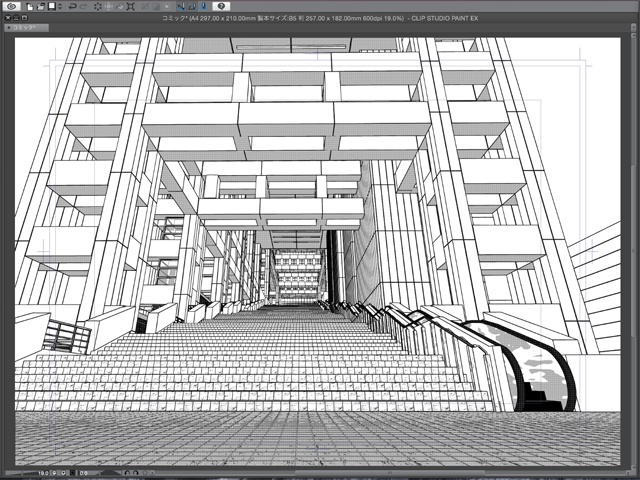Open the Help question mark button
The width and height of the screenshot is (640, 480).
point(221,6)
